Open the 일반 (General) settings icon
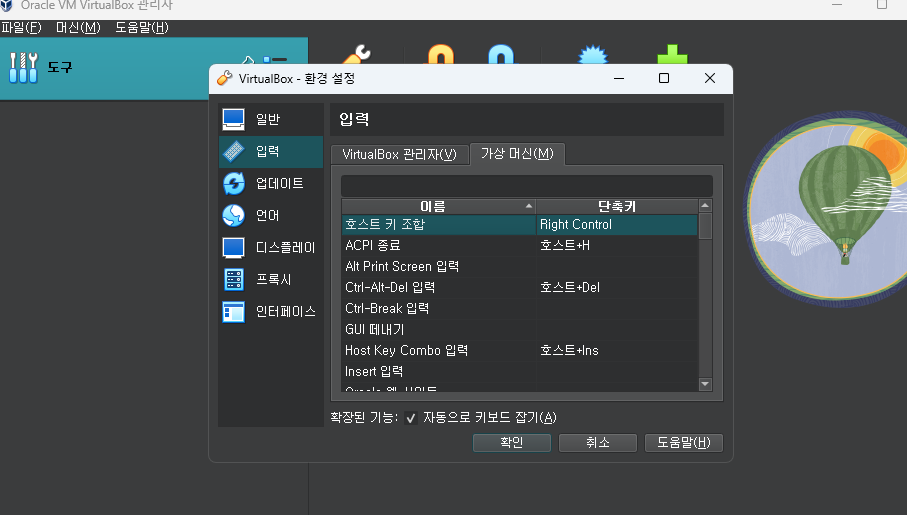 click(234, 119)
